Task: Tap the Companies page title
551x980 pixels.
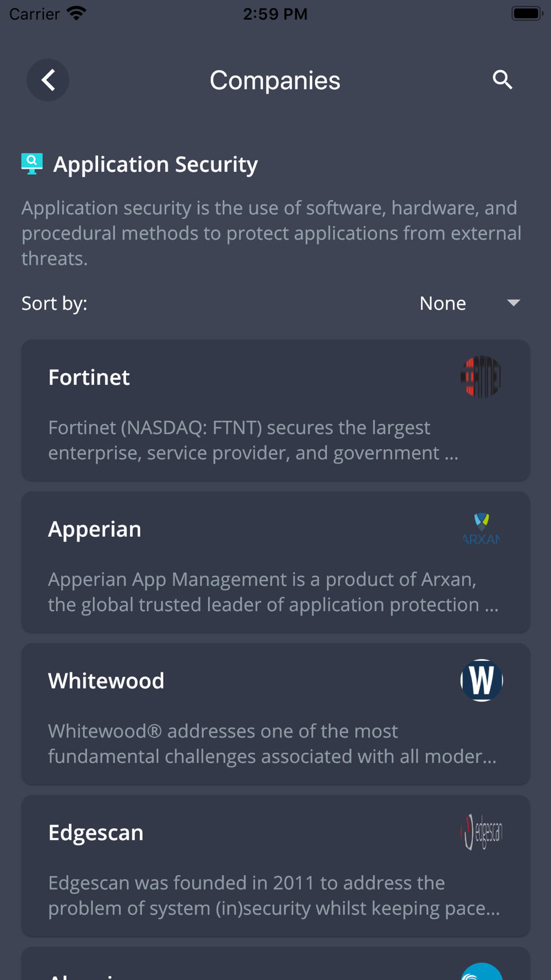Action: point(275,80)
